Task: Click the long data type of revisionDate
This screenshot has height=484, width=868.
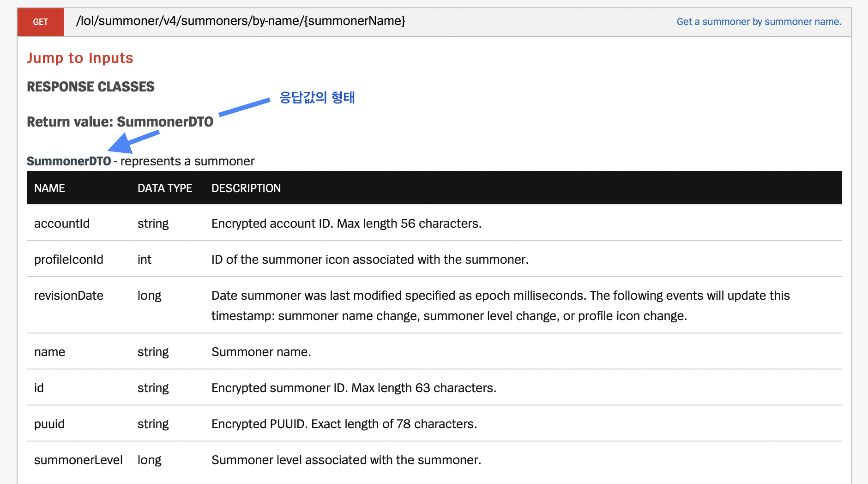Action: click(x=150, y=296)
